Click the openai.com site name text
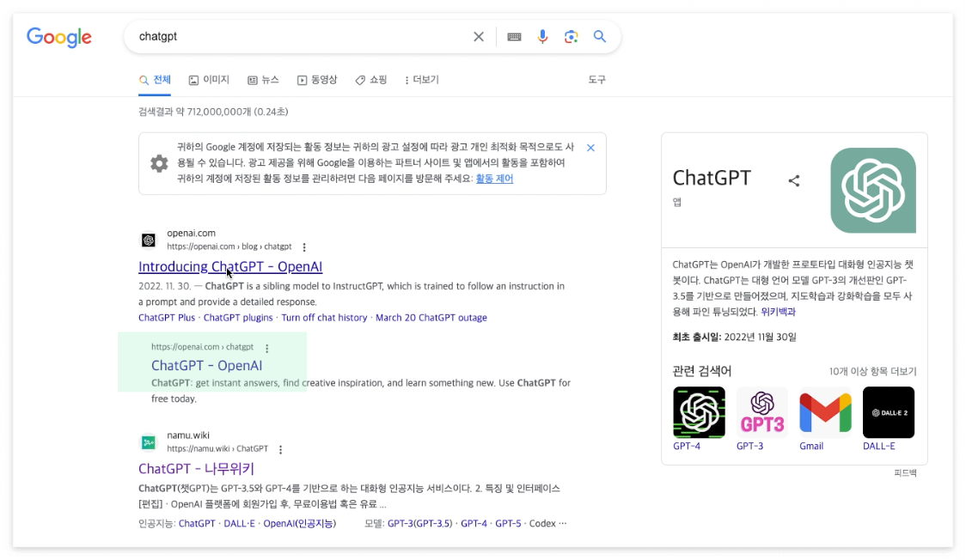The height and width of the screenshot is (560, 966). 191,234
